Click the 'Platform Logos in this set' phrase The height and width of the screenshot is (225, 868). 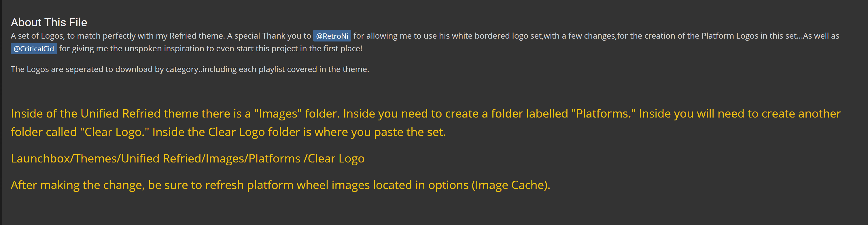[x=749, y=36]
